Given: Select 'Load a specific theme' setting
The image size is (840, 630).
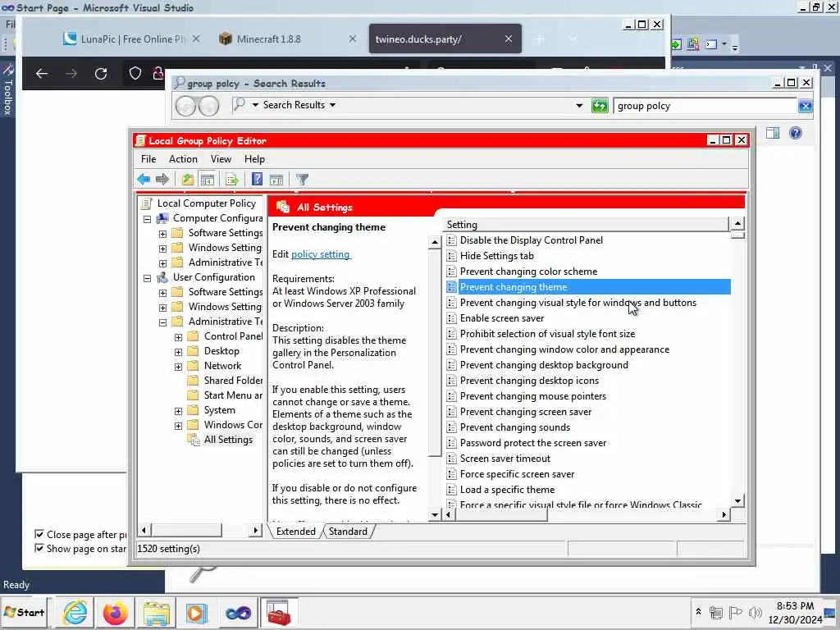Looking at the screenshot, I should (507, 490).
